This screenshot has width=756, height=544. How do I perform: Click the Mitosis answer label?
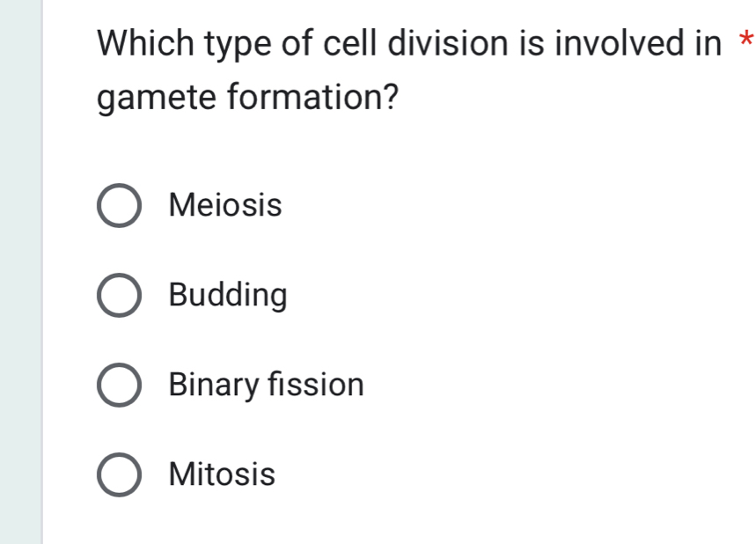[x=221, y=474]
